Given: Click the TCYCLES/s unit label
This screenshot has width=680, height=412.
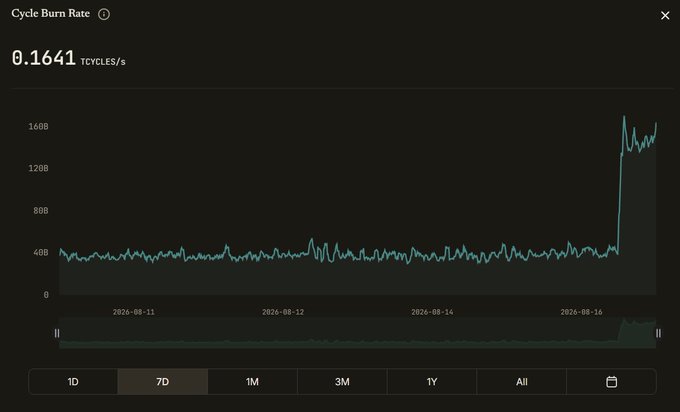Looking at the screenshot, I should tap(103, 62).
